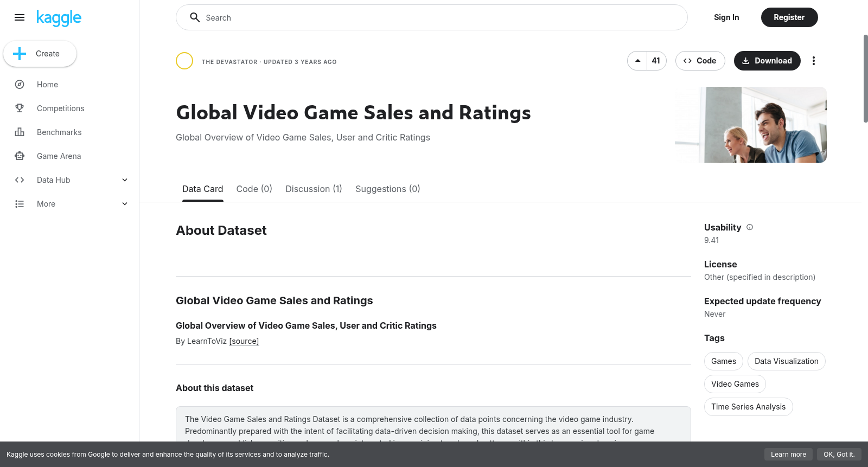Click the Download button

(x=767, y=61)
